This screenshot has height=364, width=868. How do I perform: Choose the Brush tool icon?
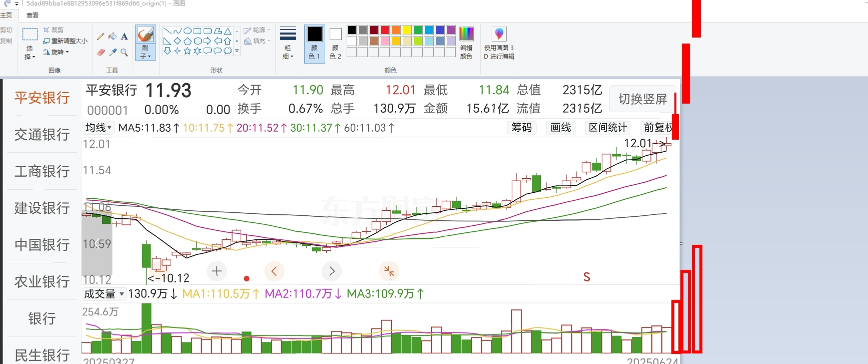click(145, 35)
